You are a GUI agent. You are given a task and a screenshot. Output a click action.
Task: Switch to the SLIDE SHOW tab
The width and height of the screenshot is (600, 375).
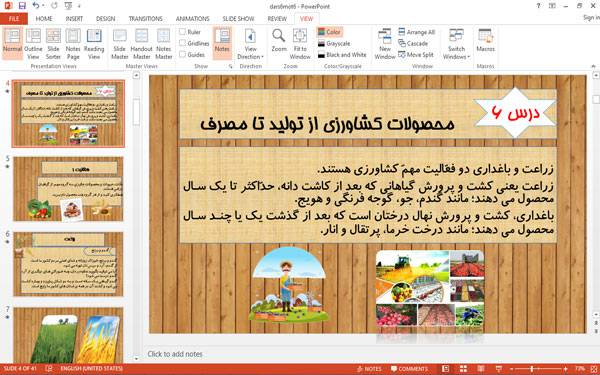point(238,18)
